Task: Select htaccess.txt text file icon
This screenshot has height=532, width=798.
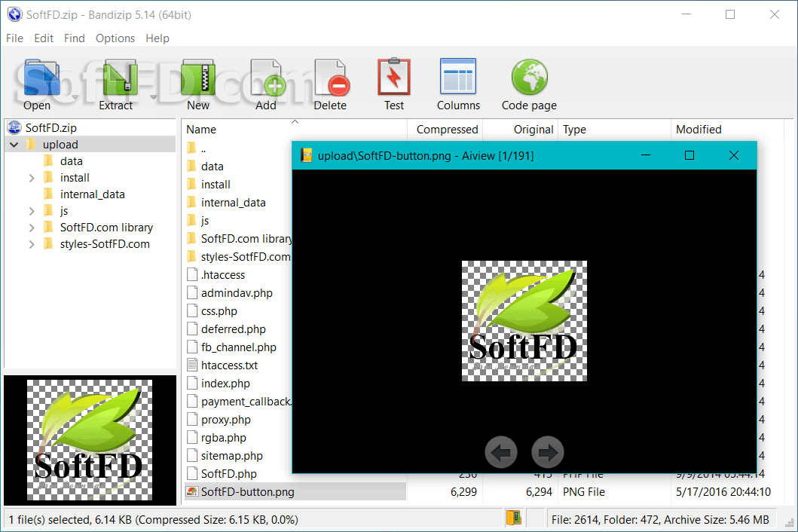Action: 192,365
